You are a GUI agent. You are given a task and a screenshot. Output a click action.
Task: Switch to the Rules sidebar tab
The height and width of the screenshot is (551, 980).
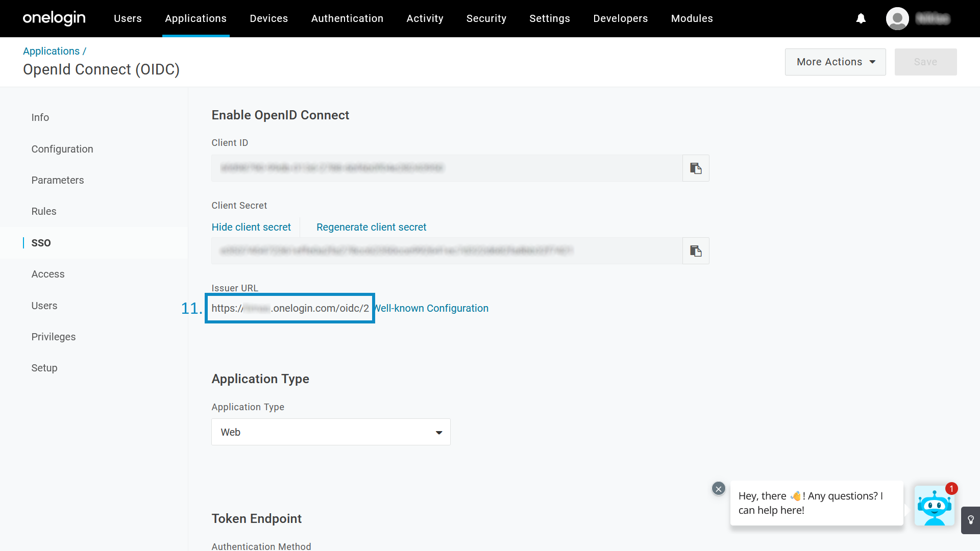[x=44, y=211]
